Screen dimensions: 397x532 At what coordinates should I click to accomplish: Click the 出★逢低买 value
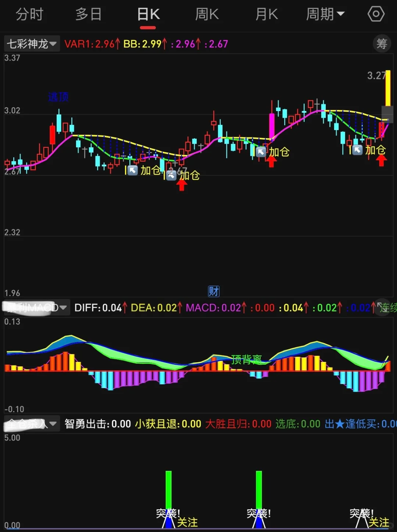pos(361,424)
